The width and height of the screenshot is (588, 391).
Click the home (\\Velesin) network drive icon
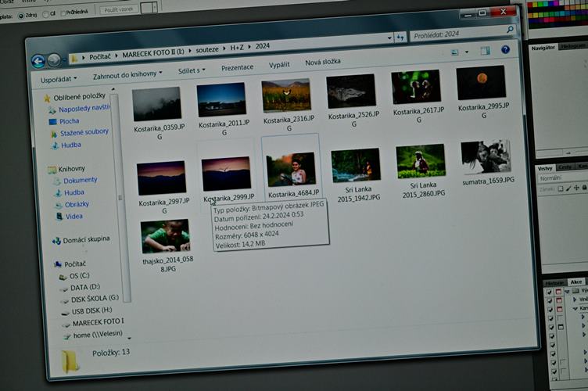[67, 336]
